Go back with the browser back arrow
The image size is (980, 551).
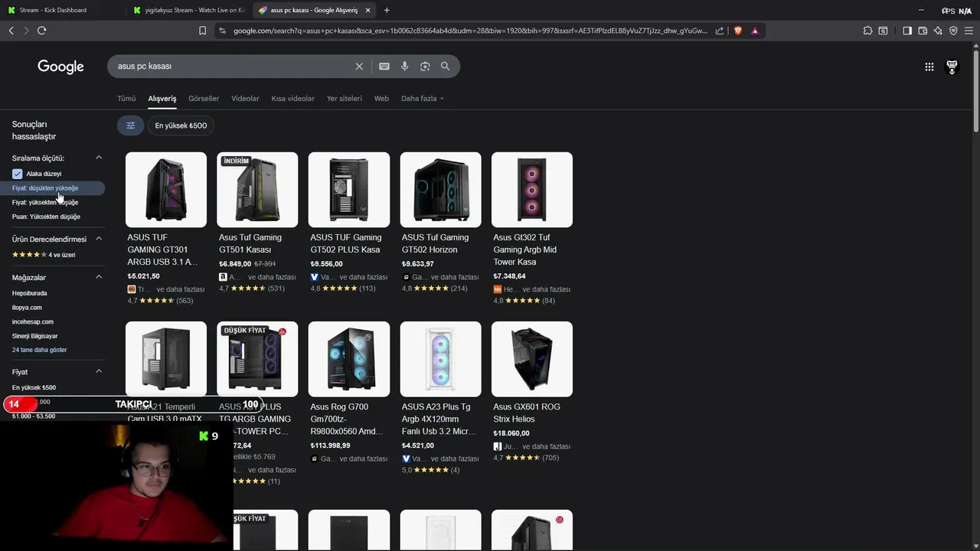(11, 31)
